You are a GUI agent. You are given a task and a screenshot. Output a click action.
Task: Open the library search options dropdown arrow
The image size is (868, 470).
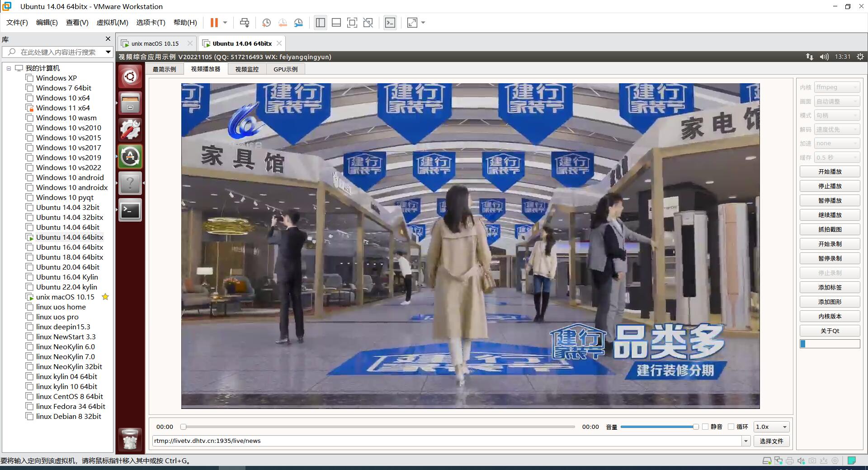(x=108, y=52)
